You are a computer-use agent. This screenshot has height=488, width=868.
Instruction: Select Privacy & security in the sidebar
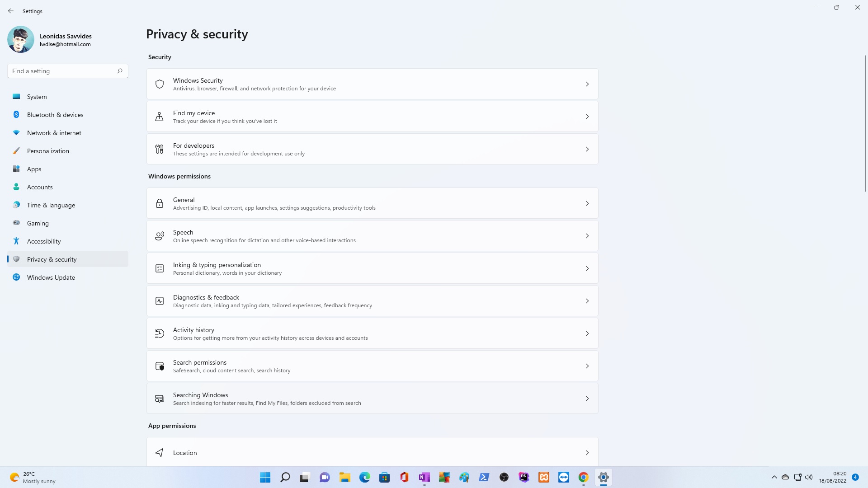click(x=68, y=259)
